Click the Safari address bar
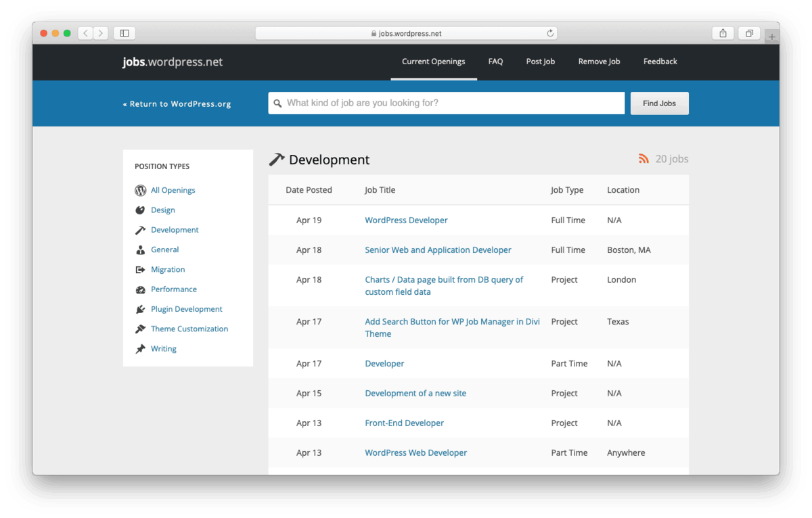The width and height of the screenshot is (812, 518). pos(406,33)
